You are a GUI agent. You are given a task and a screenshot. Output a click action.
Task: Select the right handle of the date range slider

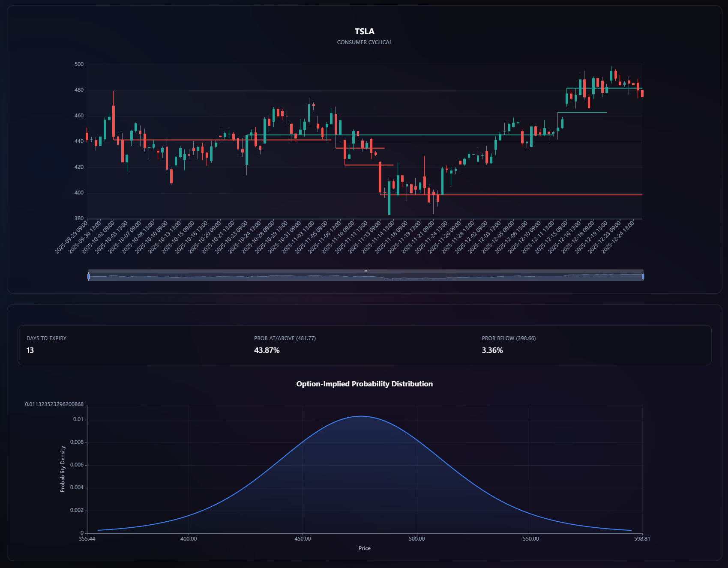(643, 276)
